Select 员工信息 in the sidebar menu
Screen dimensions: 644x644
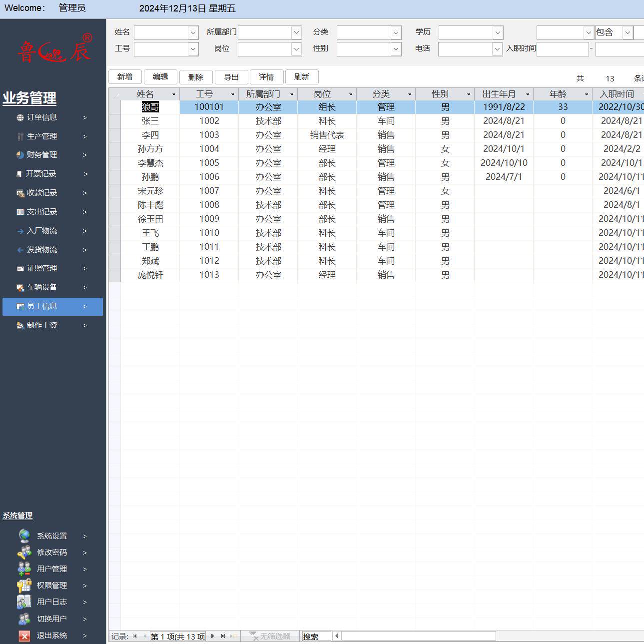[x=52, y=306]
